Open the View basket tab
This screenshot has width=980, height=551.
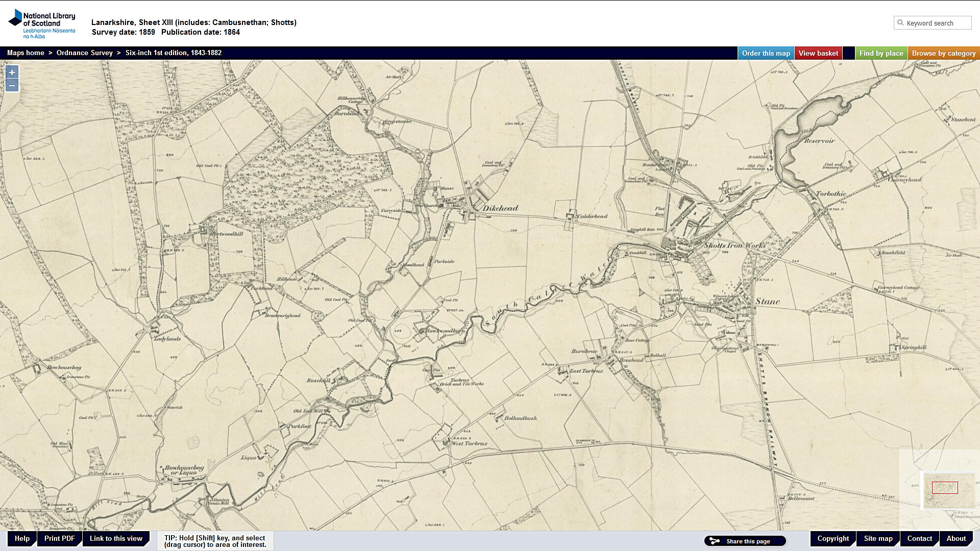(x=818, y=53)
